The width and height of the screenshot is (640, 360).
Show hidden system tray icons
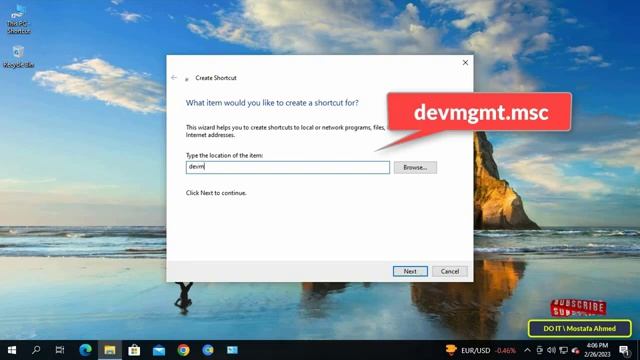(527, 350)
